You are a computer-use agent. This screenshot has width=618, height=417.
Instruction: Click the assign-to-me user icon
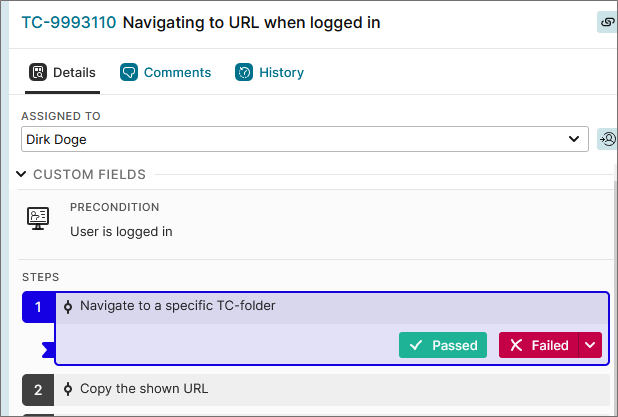[607, 139]
